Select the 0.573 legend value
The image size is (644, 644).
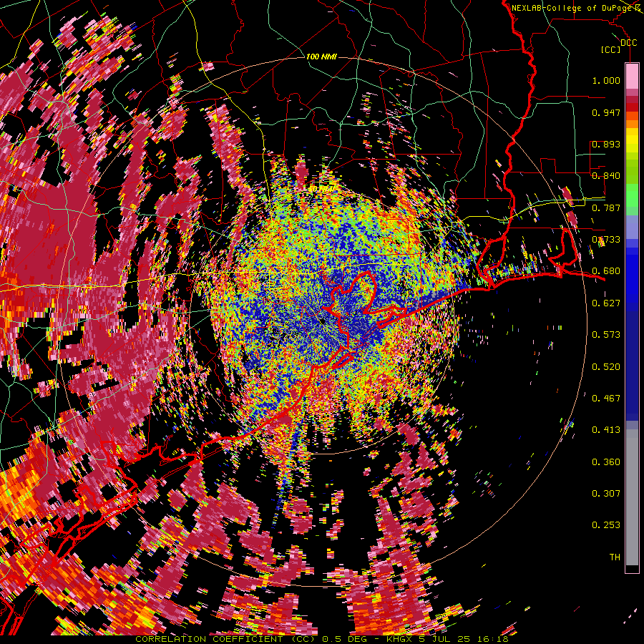tap(606, 335)
